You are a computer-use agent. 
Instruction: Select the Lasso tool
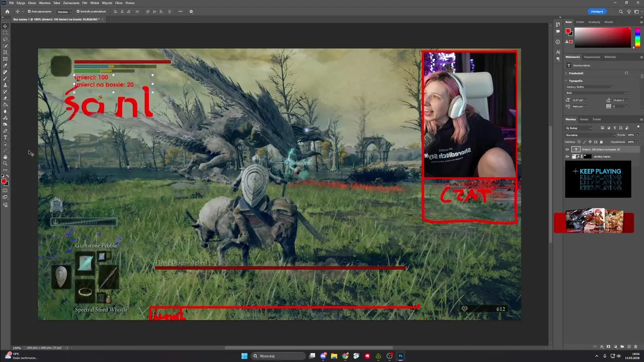[6, 39]
